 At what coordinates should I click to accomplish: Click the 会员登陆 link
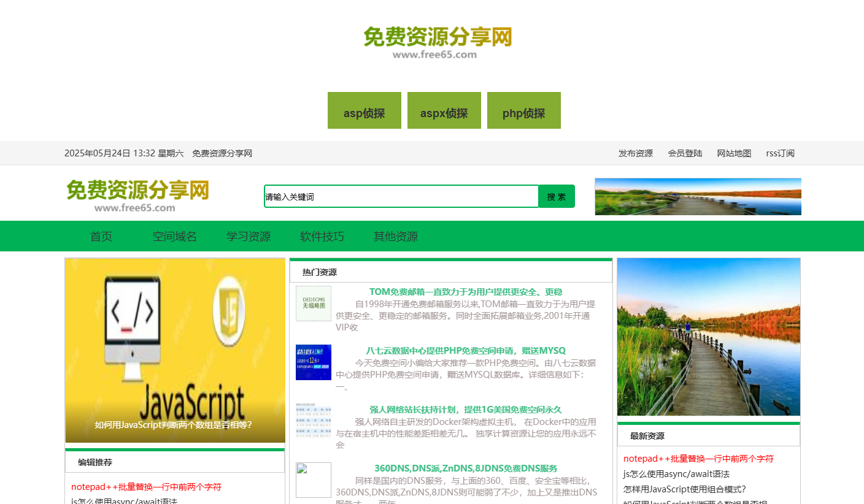[x=685, y=153]
